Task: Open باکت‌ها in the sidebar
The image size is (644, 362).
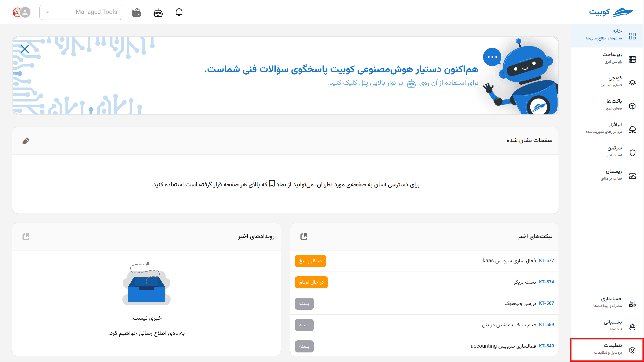Action: pyautogui.click(x=607, y=106)
